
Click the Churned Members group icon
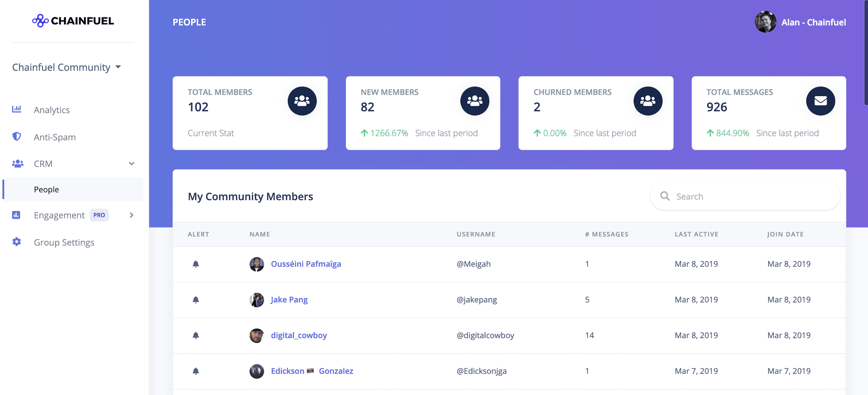pos(648,101)
